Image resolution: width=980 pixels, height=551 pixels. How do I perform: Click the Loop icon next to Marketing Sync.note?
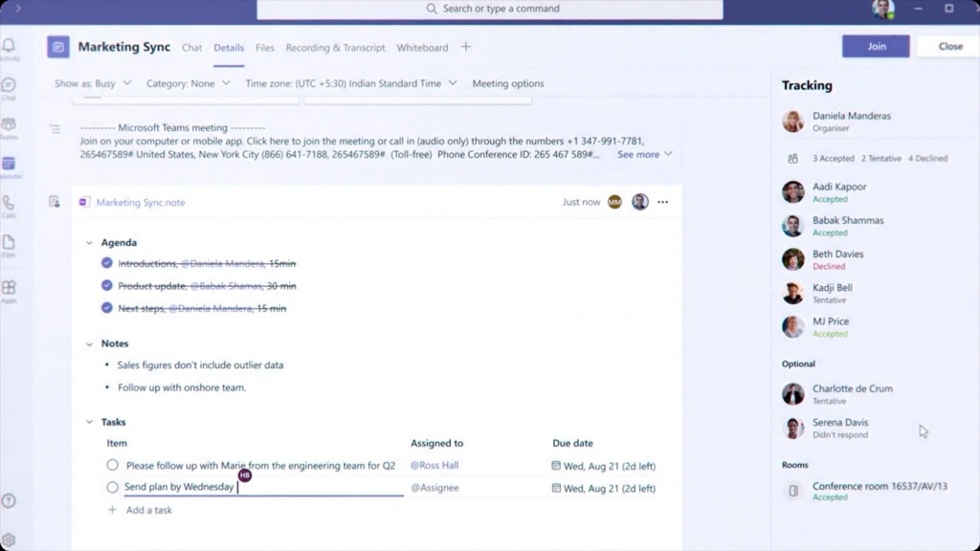coord(84,202)
